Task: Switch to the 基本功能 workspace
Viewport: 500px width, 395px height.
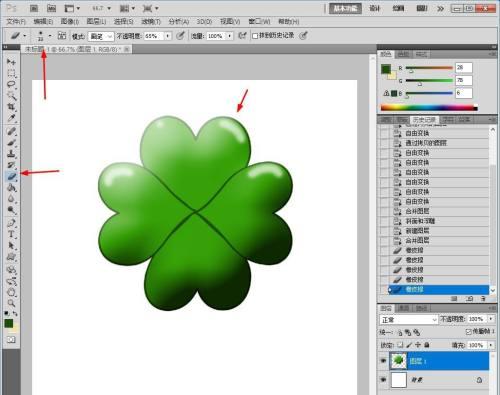Action: tap(345, 8)
